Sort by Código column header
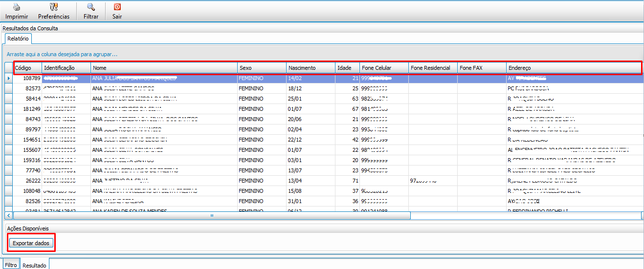The image size is (644, 269). click(x=27, y=68)
